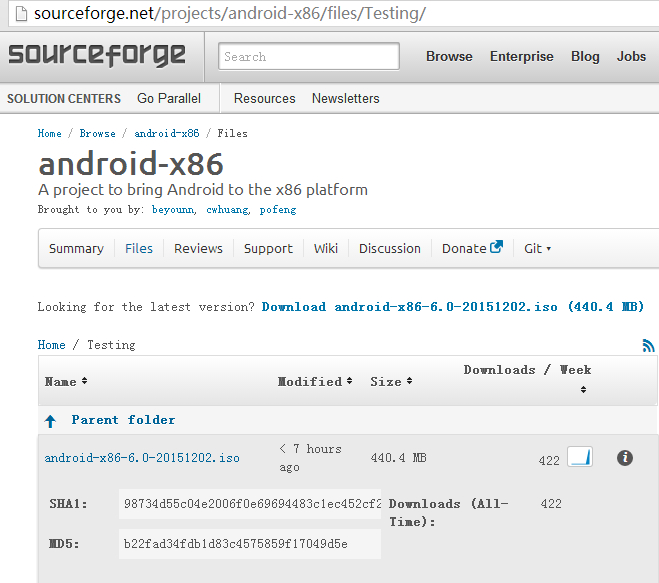The width and height of the screenshot is (659, 583).
Task: Click Home in the top breadcrumb
Action: pyautogui.click(x=50, y=134)
